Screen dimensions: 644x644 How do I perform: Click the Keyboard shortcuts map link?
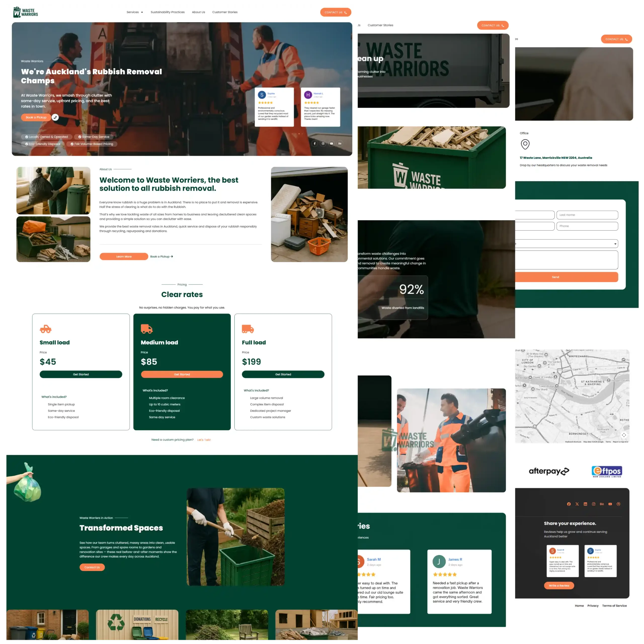(573, 442)
